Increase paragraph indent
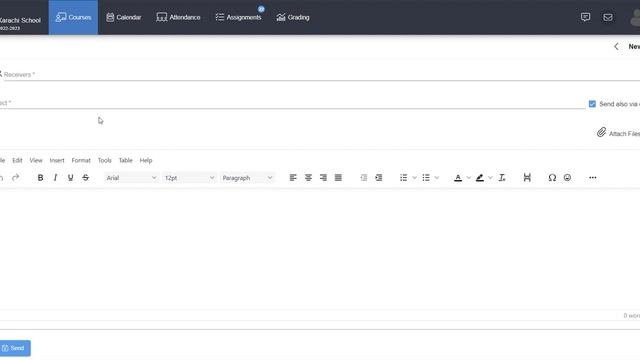This screenshot has height=360, width=640. [x=379, y=178]
